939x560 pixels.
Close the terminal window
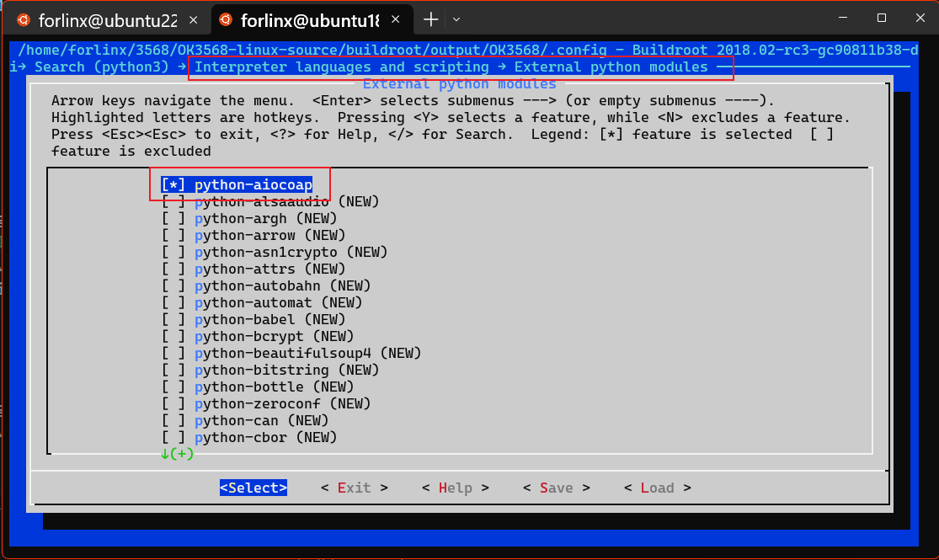point(919,18)
